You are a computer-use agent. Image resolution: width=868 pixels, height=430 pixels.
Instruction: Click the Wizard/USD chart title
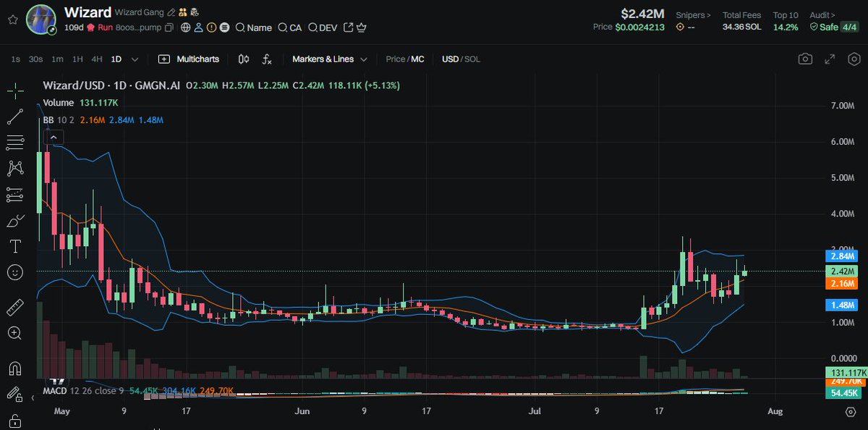click(111, 85)
